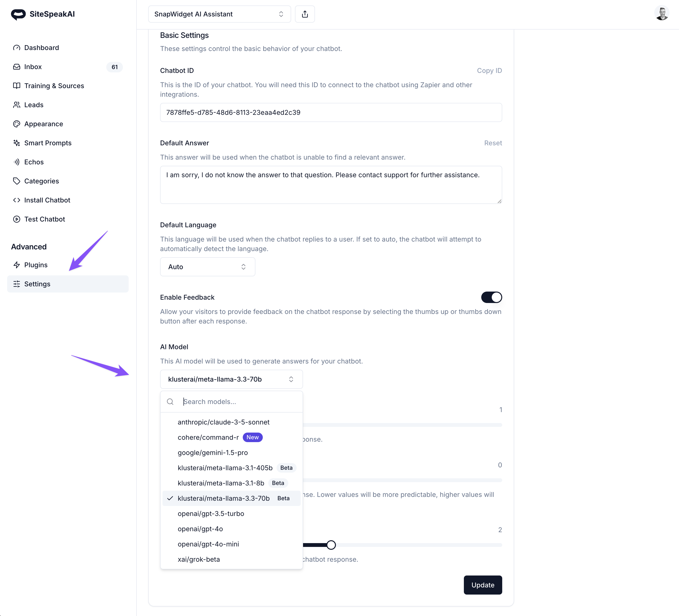Select anthropic/claude-3-5-sonnet model option
679x616 pixels.
point(224,422)
